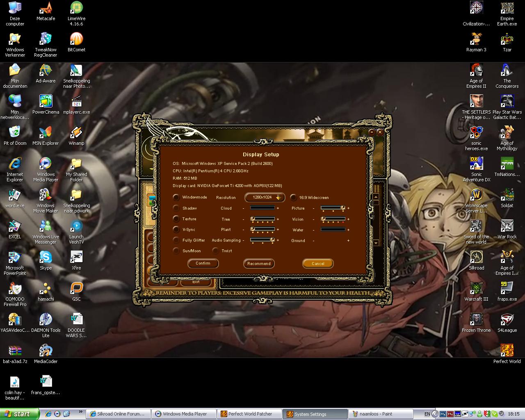Click plus to increase Tree detail
This screenshot has width=525, height=420.
278,219
